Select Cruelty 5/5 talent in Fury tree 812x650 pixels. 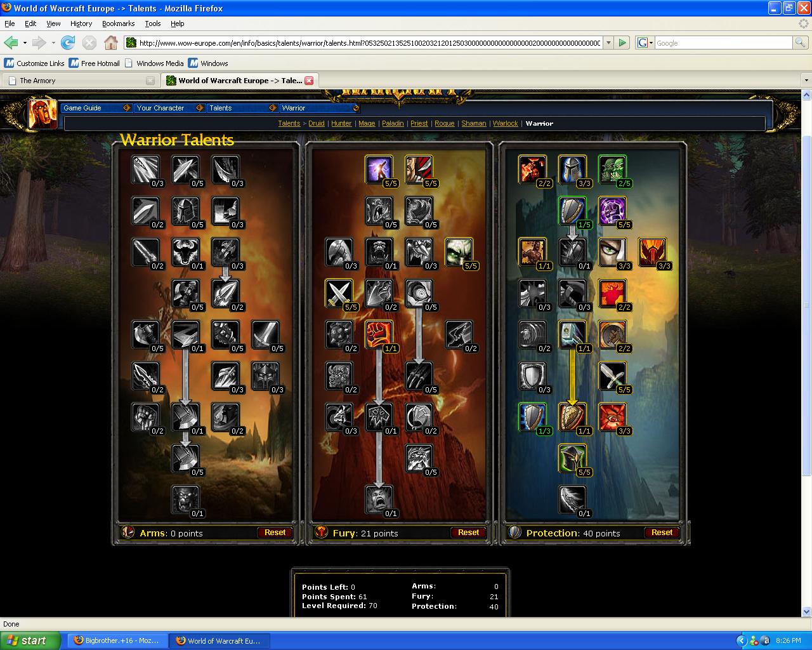tap(419, 169)
